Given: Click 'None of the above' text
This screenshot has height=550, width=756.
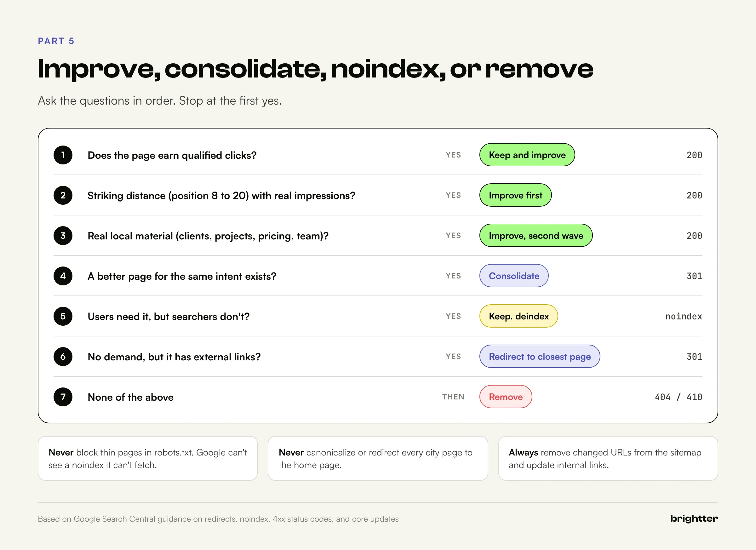Looking at the screenshot, I should coord(131,397).
